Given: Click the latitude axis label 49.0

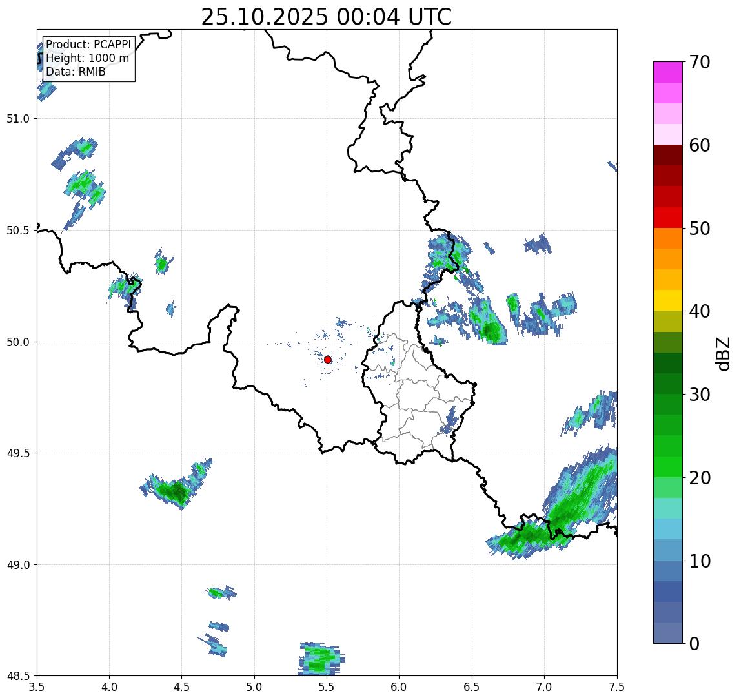Looking at the screenshot, I should point(18,564).
